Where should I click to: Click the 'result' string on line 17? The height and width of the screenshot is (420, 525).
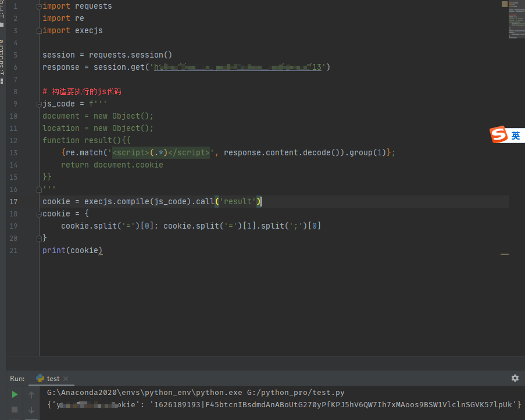point(238,202)
